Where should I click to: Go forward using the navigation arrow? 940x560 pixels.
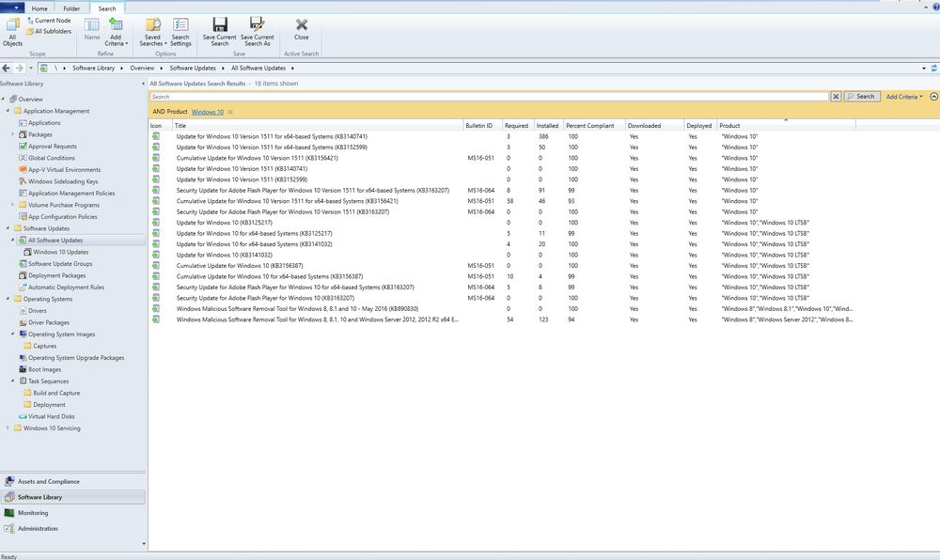(19, 69)
